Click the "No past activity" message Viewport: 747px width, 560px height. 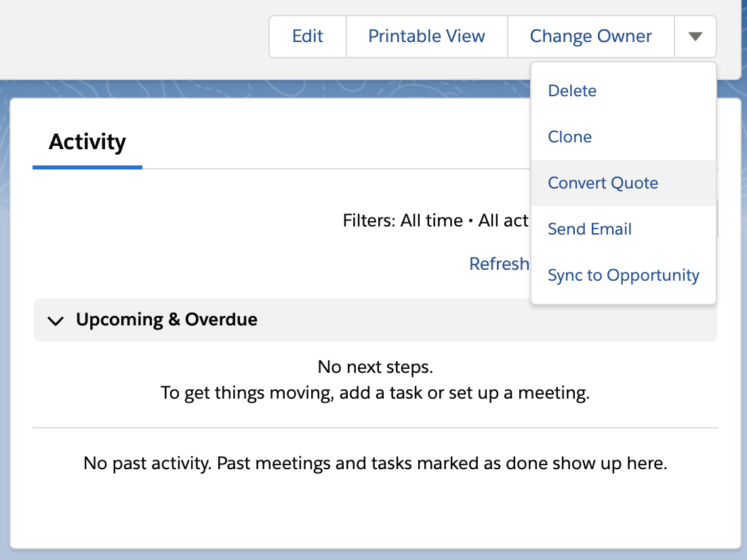point(375,464)
